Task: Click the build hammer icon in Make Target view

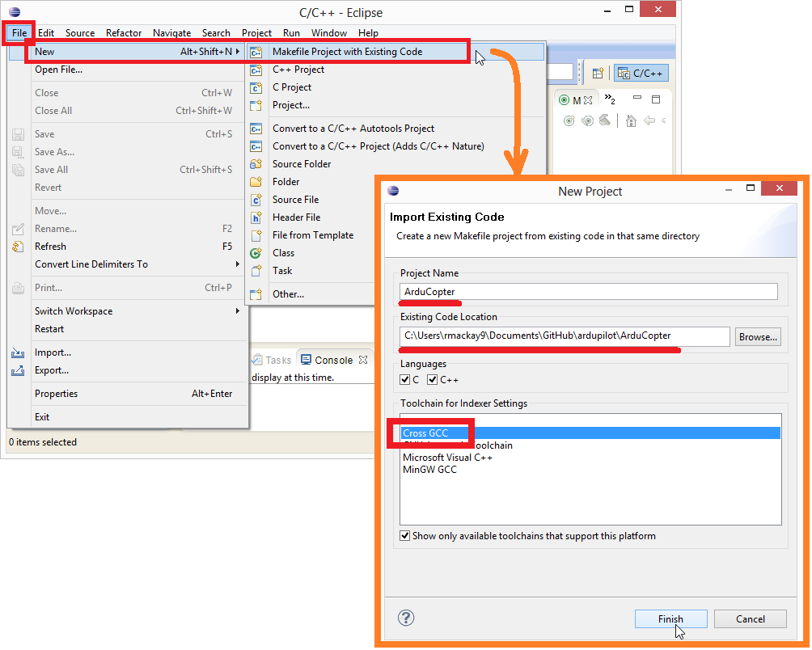Action: pyautogui.click(x=607, y=121)
